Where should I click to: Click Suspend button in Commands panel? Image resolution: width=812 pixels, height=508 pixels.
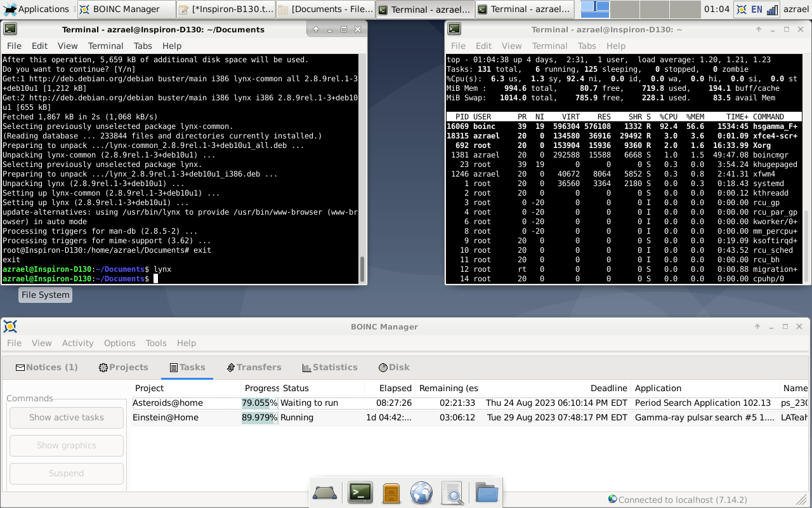tap(67, 473)
